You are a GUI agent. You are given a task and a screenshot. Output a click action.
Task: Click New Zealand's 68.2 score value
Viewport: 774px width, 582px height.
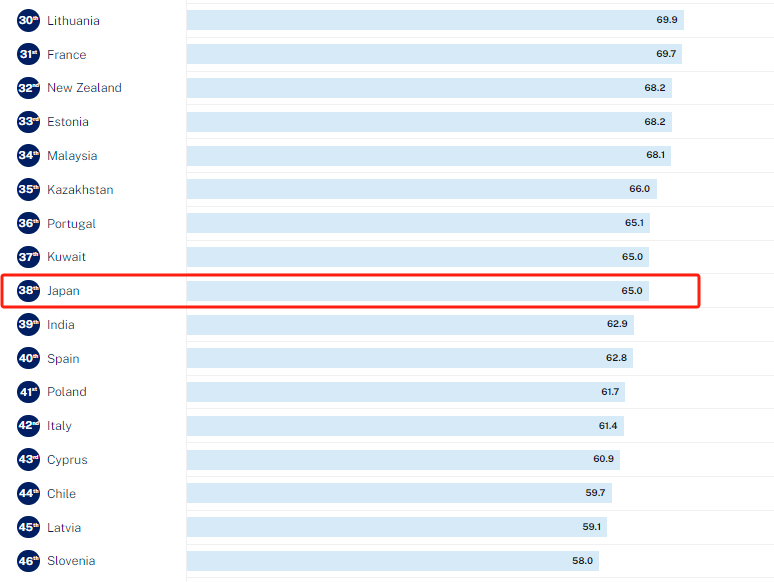[655, 88]
